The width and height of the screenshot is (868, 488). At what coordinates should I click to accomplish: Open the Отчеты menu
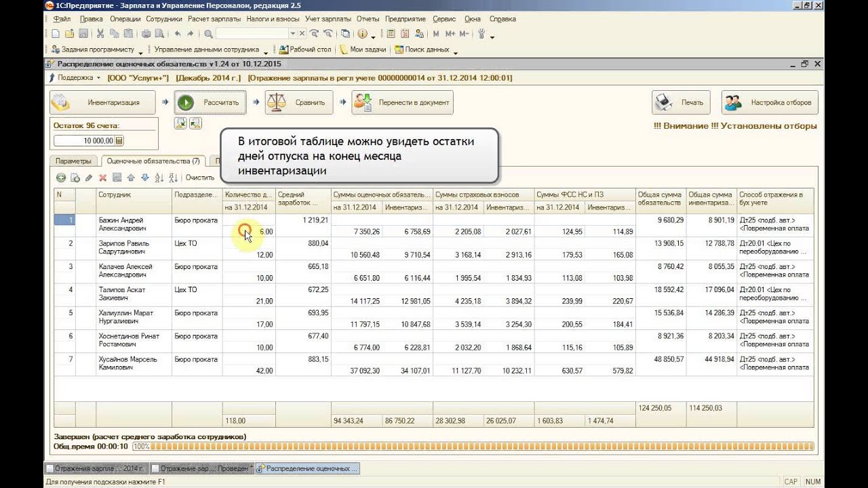click(x=368, y=19)
